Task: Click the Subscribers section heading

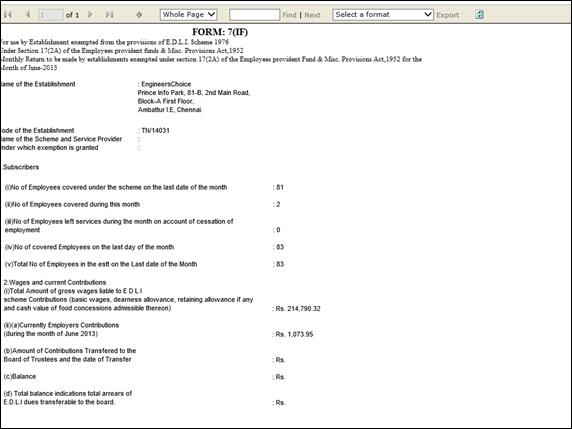Action: click(x=21, y=167)
